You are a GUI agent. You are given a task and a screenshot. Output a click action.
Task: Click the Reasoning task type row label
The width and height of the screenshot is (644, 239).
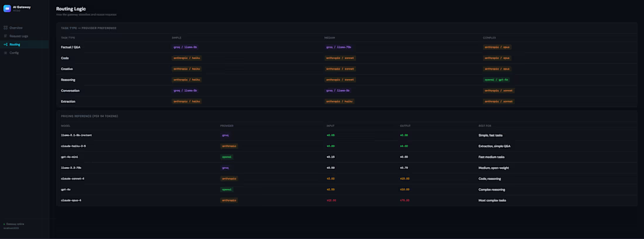(x=68, y=79)
